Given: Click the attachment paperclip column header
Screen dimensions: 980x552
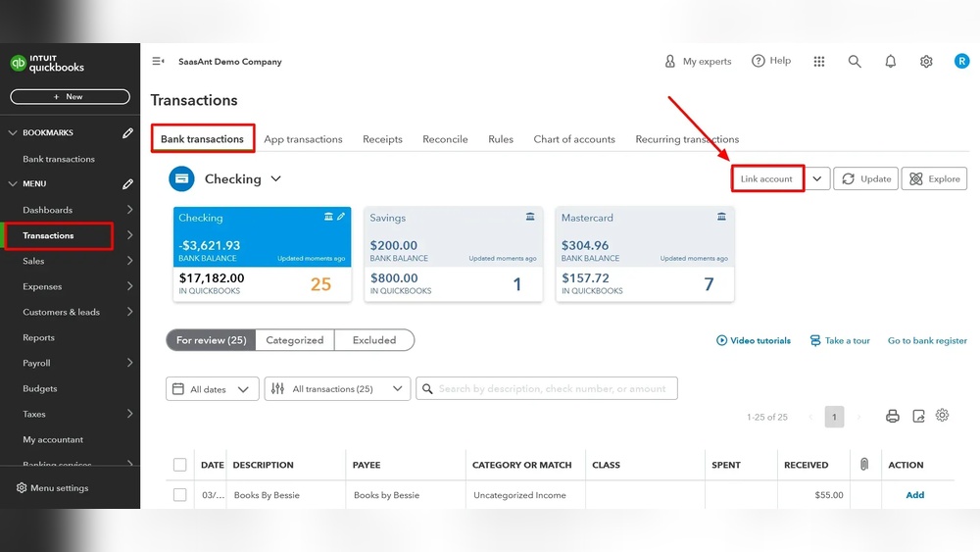Looking at the screenshot, I should tap(864, 464).
